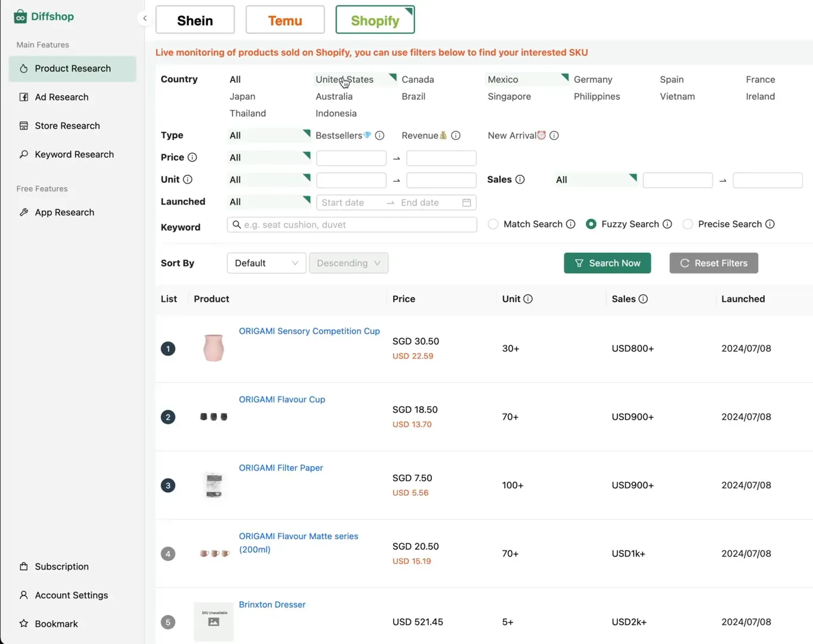
Task: Open the ORIGAMI Flavour Matte series link
Action: point(298,543)
